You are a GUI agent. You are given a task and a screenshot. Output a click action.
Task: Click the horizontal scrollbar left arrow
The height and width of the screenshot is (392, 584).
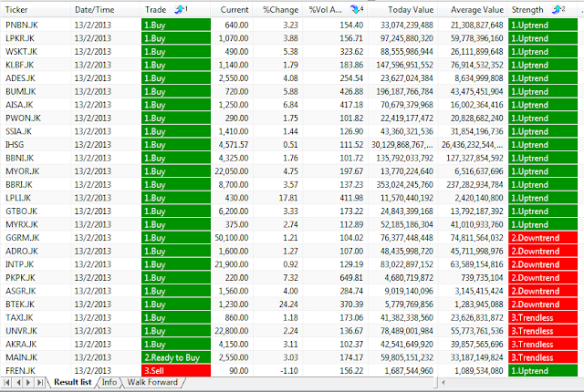[x=443, y=382]
